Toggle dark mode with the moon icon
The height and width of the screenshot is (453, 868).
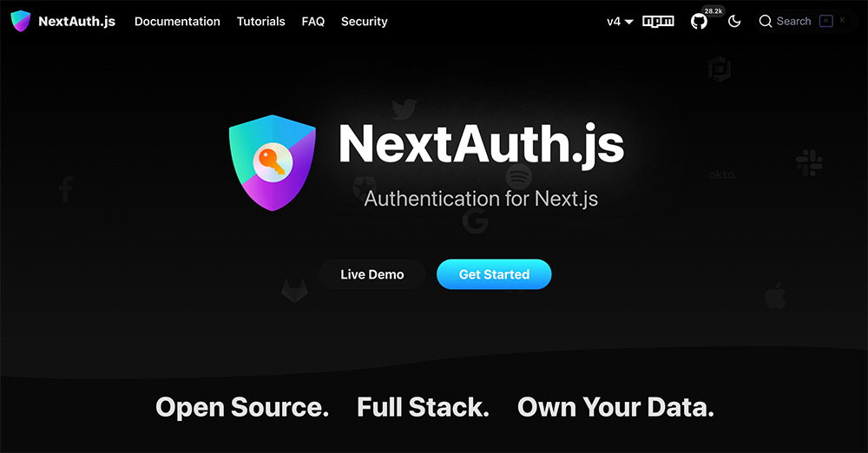(734, 21)
